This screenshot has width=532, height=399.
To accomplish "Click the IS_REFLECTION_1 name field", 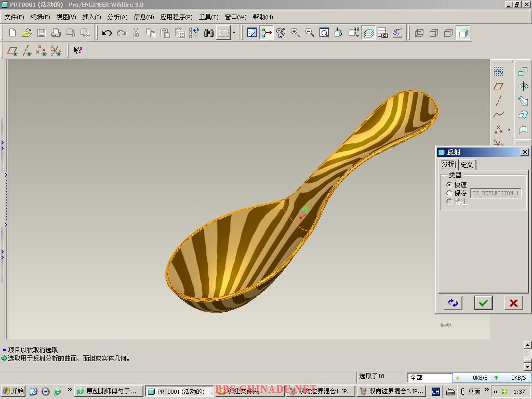I will click(495, 193).
